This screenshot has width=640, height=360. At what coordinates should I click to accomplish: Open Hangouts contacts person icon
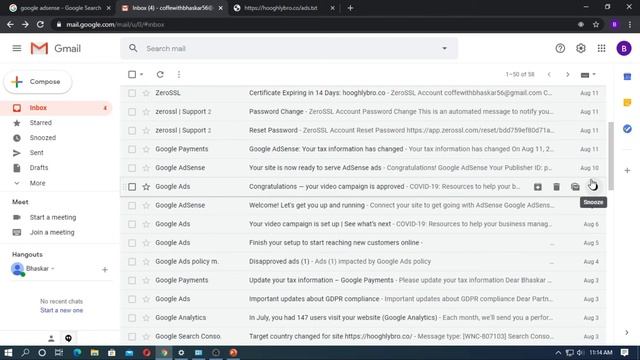point(51,338)
